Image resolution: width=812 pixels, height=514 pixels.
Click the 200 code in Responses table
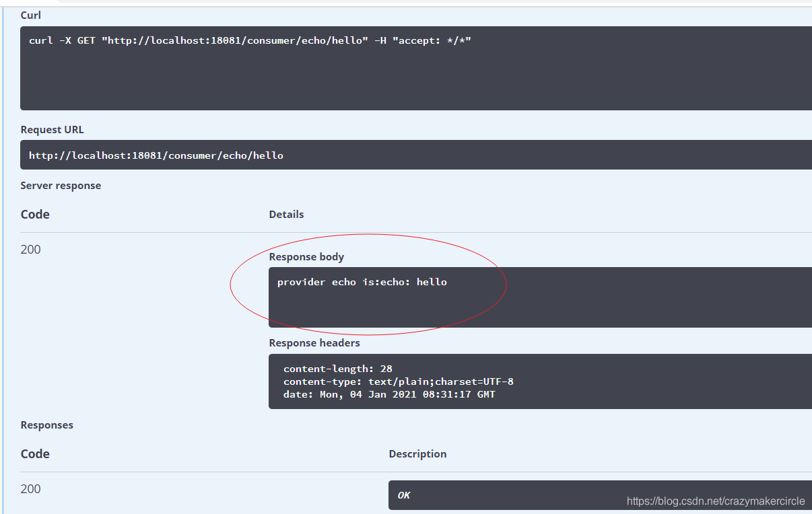click(31, 489)
